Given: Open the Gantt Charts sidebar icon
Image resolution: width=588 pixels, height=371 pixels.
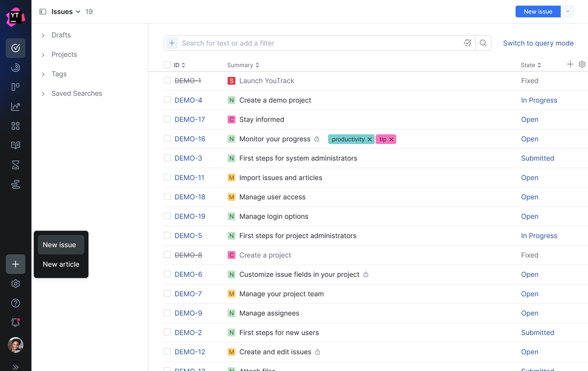Looking at the screenshot, I should (16, 184).
